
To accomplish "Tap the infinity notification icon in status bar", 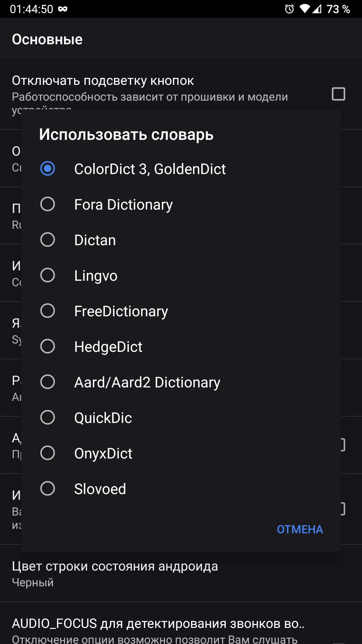I will [x=63, y=9].
